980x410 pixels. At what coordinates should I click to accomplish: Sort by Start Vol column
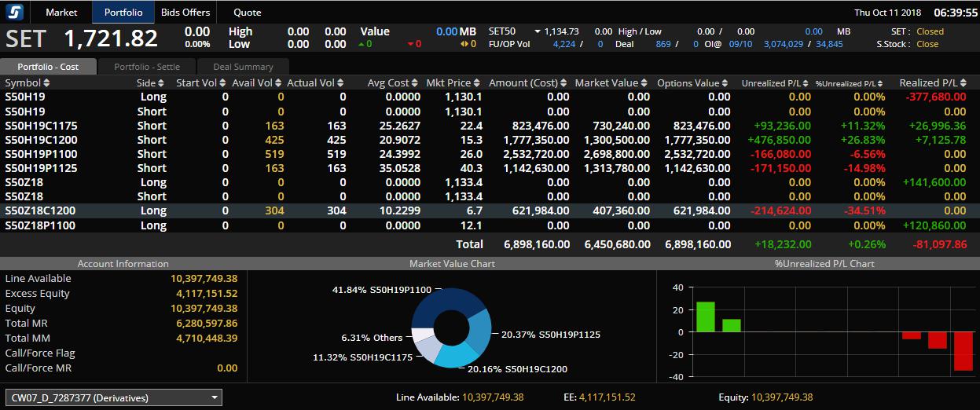pos(202,82)
